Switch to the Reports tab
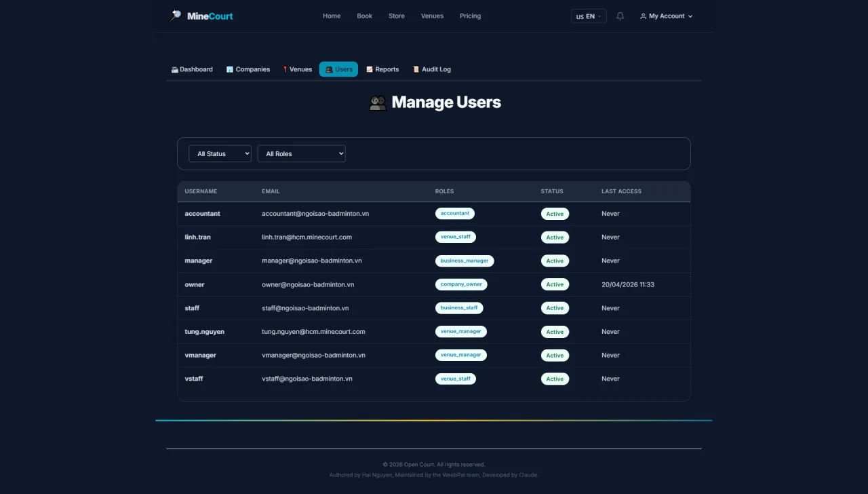The width and height of the screenshot is (868, 494). (382, 69)
